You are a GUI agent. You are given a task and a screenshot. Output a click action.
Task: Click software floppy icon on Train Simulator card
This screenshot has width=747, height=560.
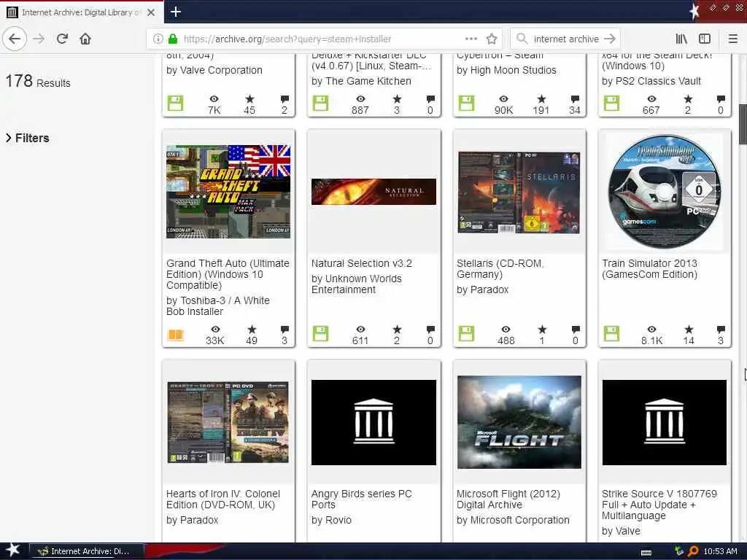[x=611, y=333]
